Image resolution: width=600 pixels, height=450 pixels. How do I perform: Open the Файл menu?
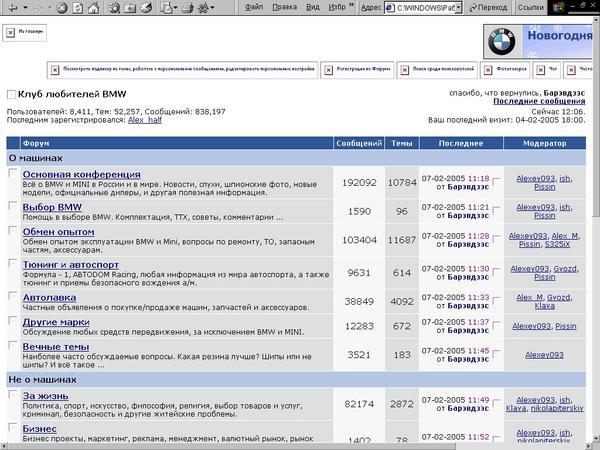coord(254,7)
